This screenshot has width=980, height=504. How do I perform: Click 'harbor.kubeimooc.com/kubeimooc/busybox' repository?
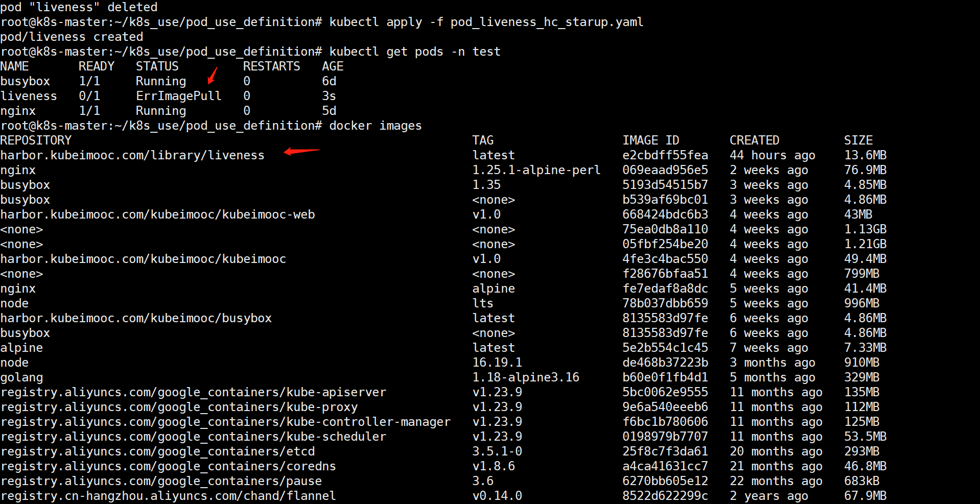(136, 318)
